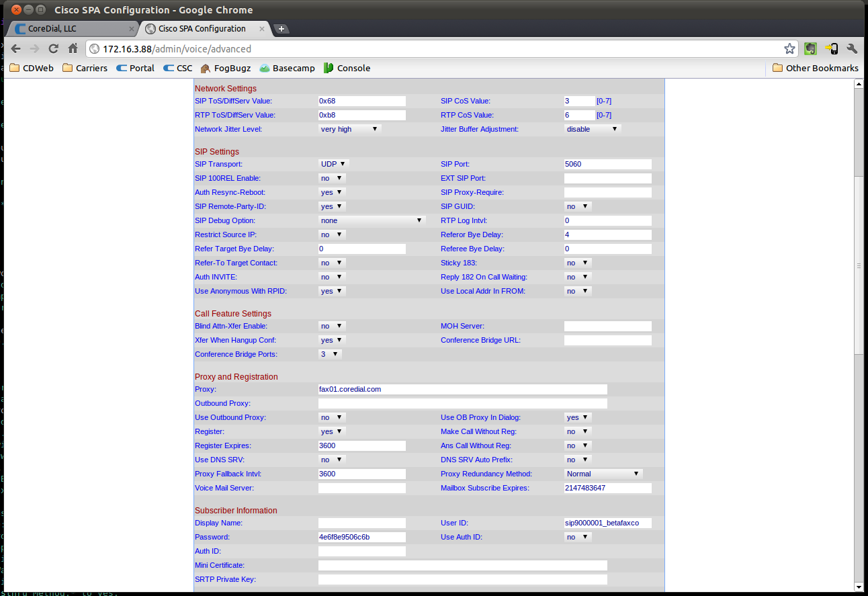Open the Console bookmark
Screen dimensions: 868x596
coord(347,68)
